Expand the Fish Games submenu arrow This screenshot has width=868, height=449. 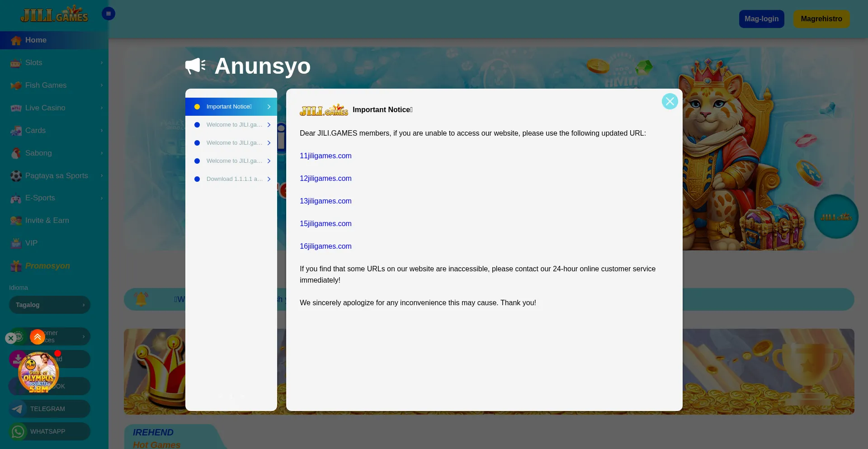point(102,85)
